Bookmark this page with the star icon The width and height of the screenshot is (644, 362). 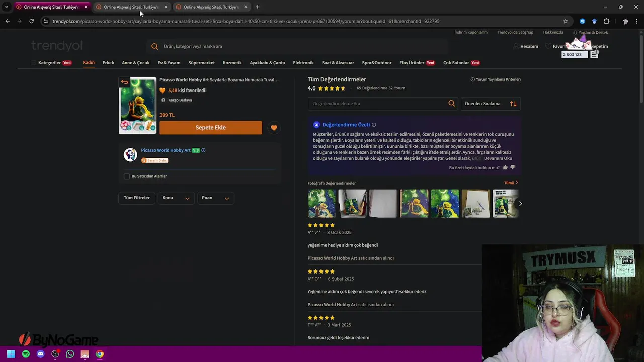[x=566, y=21]
